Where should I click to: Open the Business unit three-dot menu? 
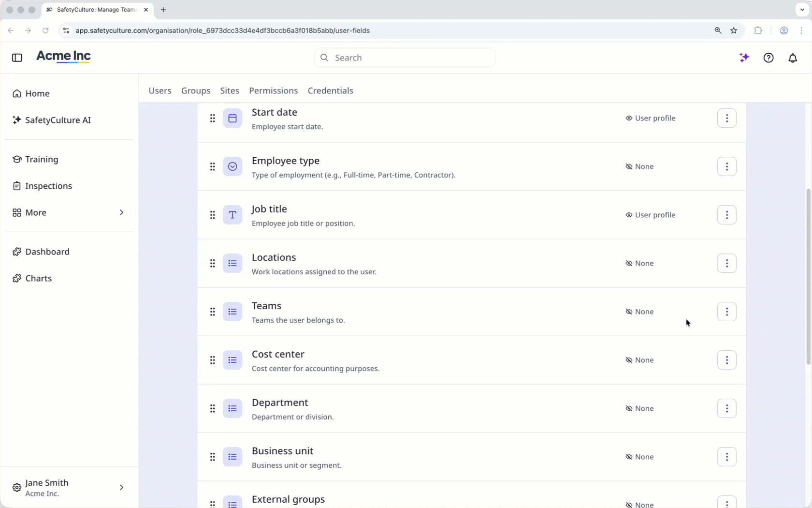726,457
